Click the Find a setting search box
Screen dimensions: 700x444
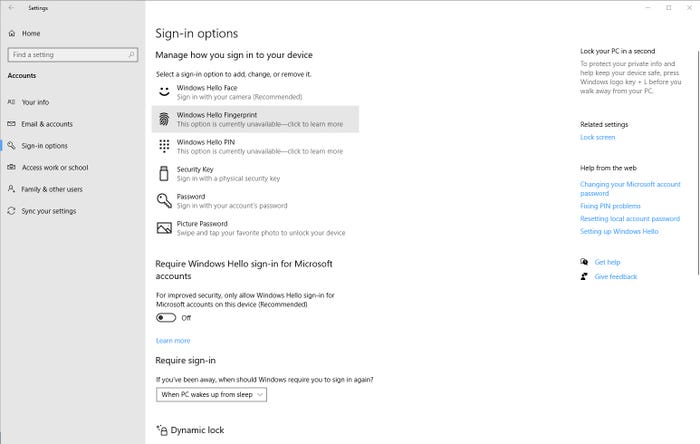73,54
